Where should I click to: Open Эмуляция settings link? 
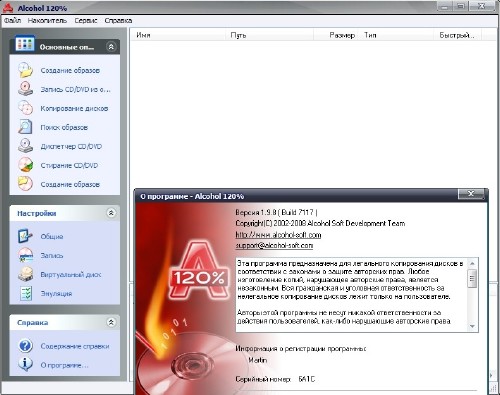tap(56, 294)
